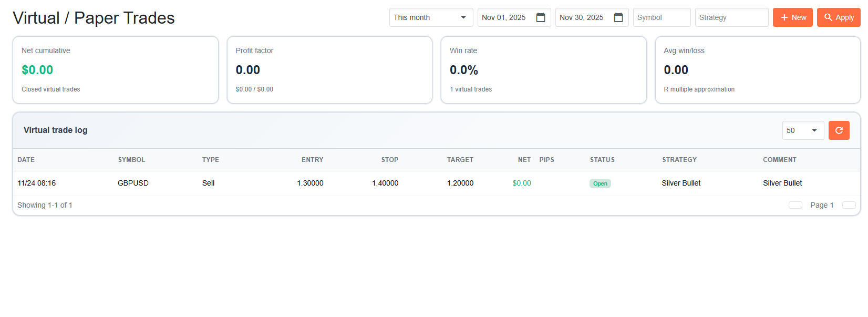
Task: Go to the next page of results
Action: coord(849,205)
